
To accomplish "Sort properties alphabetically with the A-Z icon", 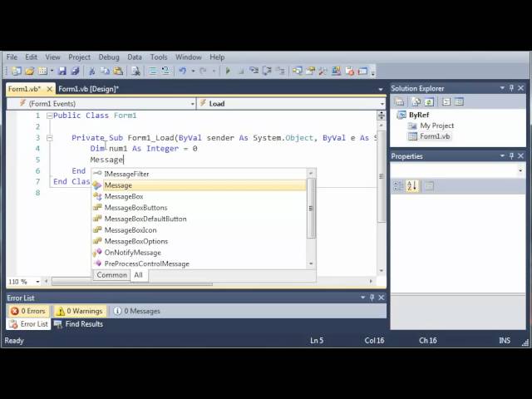I will (x=412, y=186).
